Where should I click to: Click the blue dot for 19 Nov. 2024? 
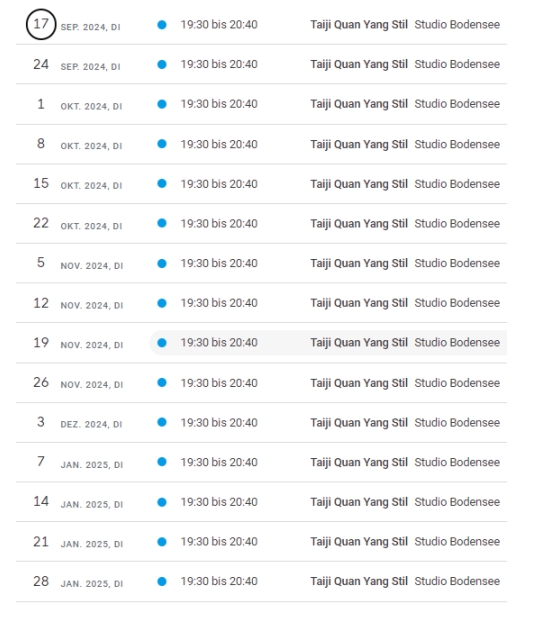162,343
